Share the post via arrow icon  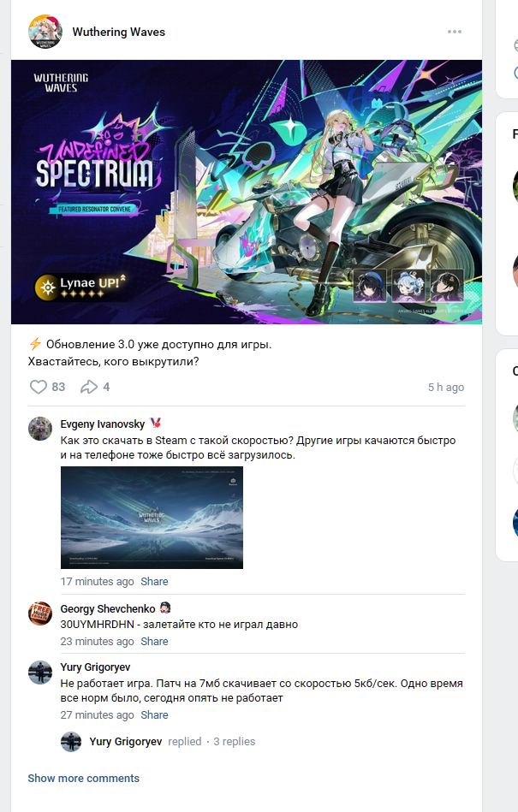click(89, 387)
